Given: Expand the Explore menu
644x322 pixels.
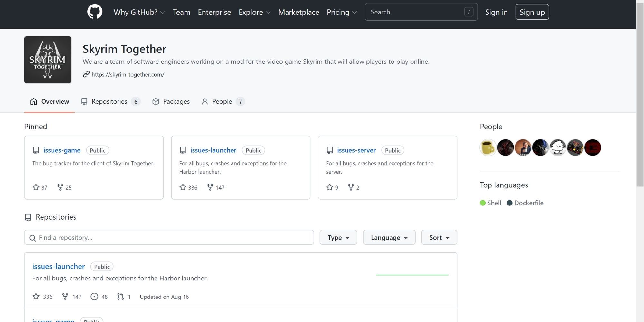Looking at the screenshot, I should tap(254, 12).
